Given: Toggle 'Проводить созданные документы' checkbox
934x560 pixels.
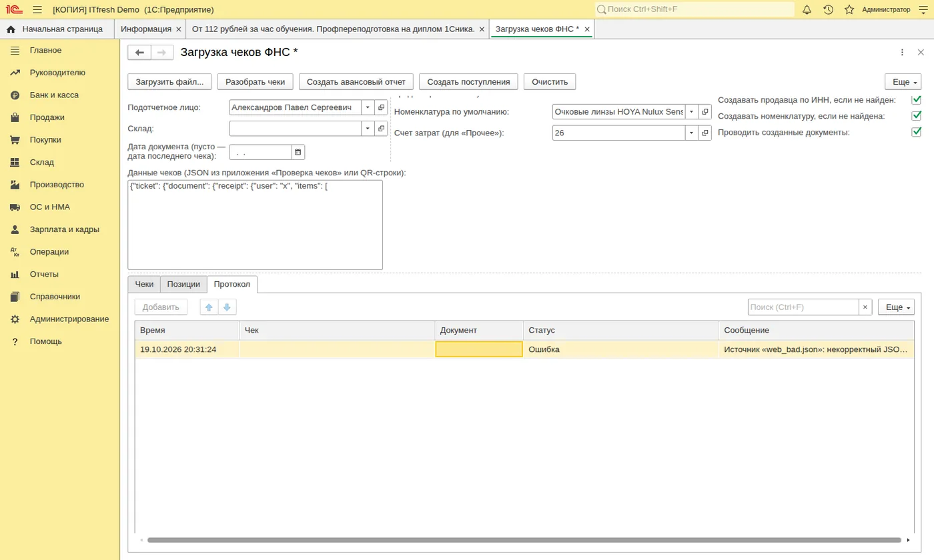Looking at the screenshot, I should (916, 132).
